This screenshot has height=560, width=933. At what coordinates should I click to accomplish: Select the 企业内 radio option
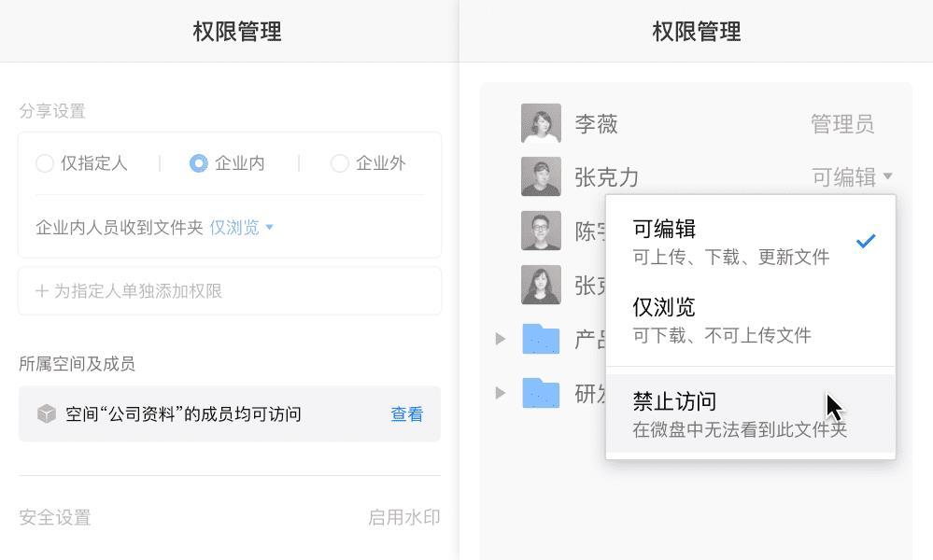pyautogui.click(x=198, y=163)
